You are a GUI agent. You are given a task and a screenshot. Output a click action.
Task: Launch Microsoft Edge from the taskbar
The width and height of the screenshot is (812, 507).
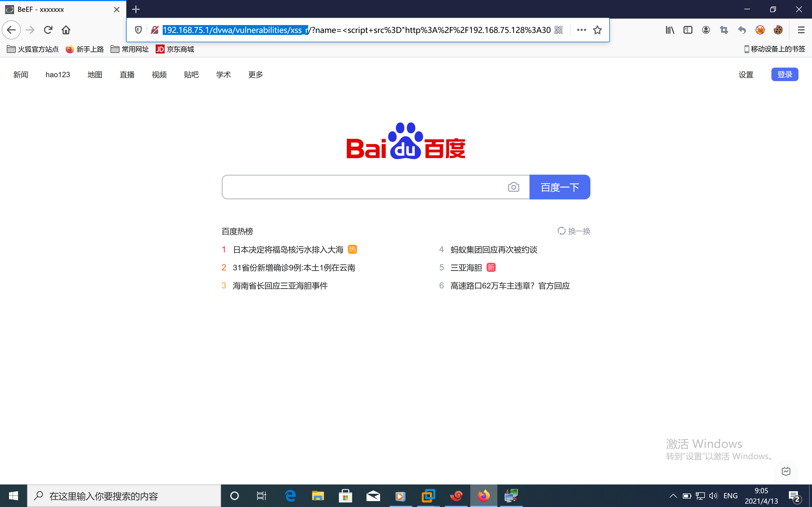pyautogui.click(x=290, y=496)
